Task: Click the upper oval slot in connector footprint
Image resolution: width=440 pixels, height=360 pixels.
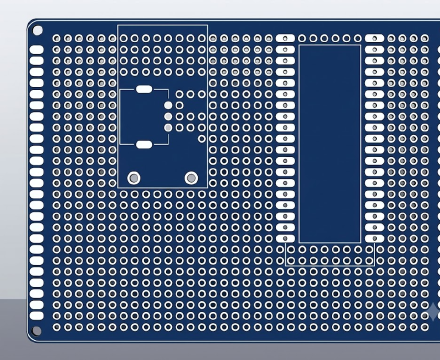Action: click(144, 89)
